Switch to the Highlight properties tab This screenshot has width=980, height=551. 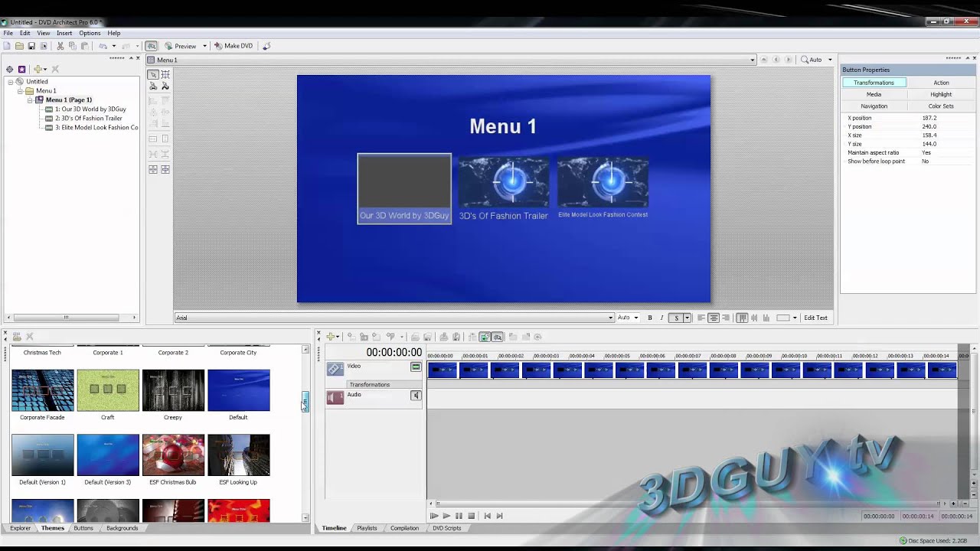click(941, 94)
